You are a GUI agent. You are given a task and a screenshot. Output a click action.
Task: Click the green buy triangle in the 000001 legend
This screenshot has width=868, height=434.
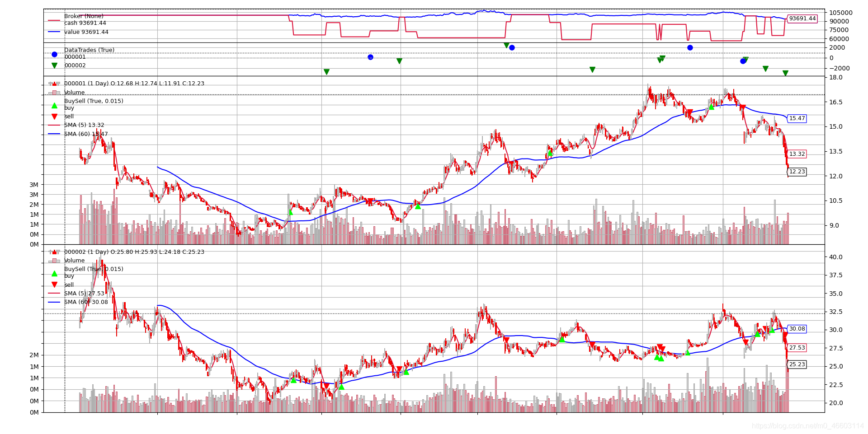(54, 106)
